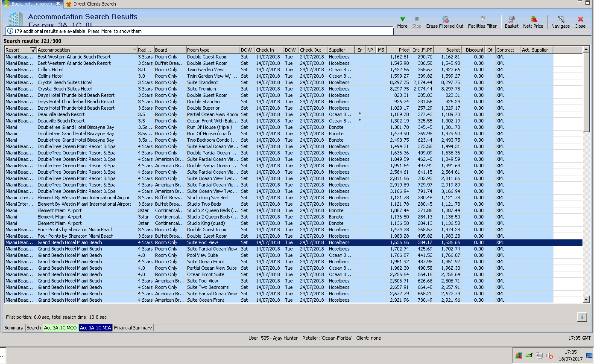Open the Financial Summary tab
The height and width of the screenshot is (364, 594).
coord(132,328)
